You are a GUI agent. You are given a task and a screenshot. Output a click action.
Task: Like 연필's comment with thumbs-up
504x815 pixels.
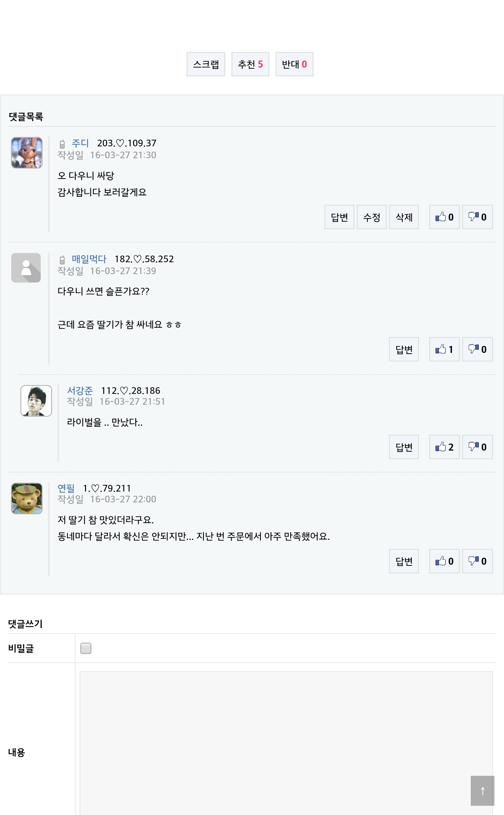(x=444, y=561)
